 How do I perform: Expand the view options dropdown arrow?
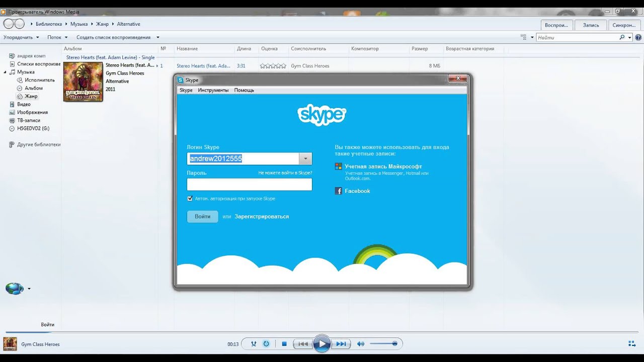tap(532, 37)
